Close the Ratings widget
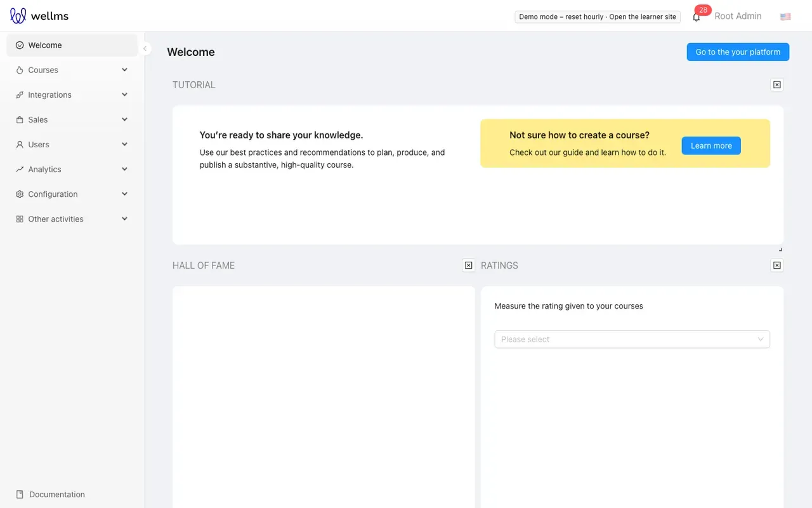The image size is (812, 508). [777, 265]
